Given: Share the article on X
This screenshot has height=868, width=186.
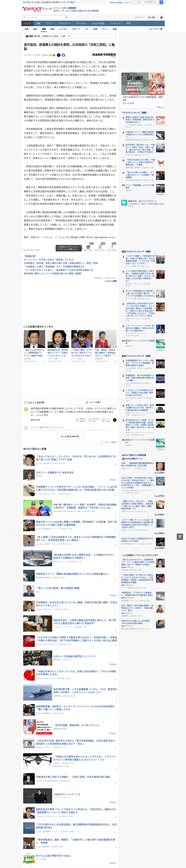Looking at the screenshot, I should [x=59, y=55].
